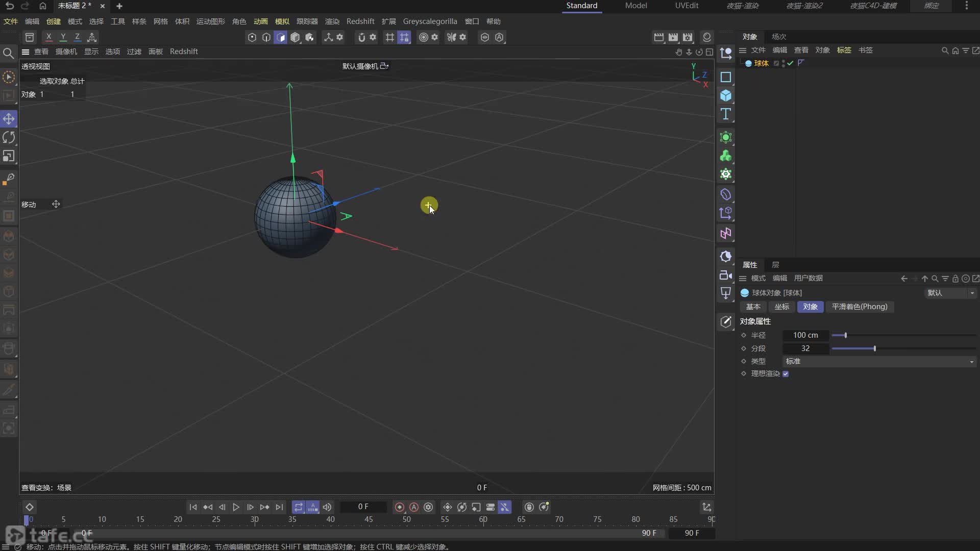Click the Attribute Manager back arrow
Image resolution: width=980 pixels, height=551 pixels.
click(904, 279)
